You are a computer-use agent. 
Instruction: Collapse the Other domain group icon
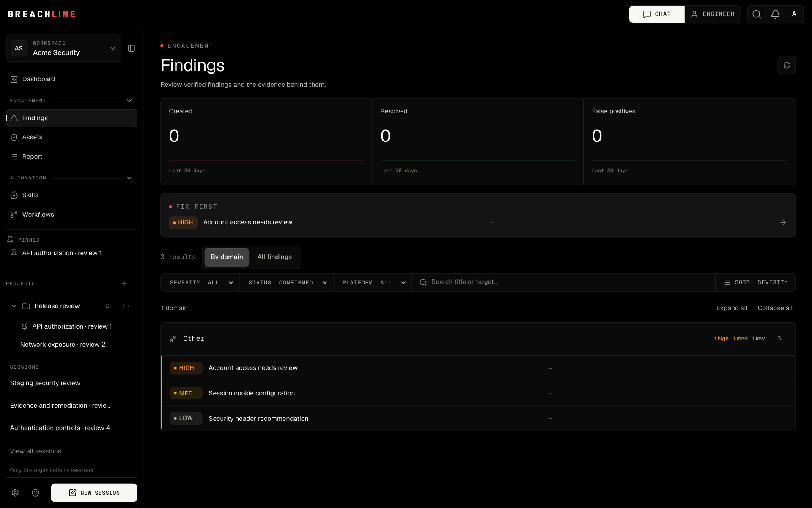click(173, 339)
